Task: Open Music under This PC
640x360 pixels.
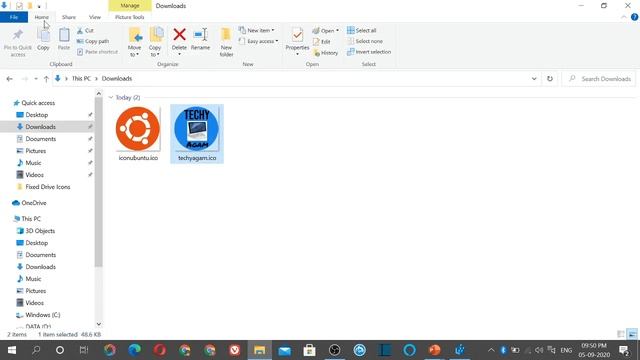Action: pyautogui.click(x=33, y=279)
